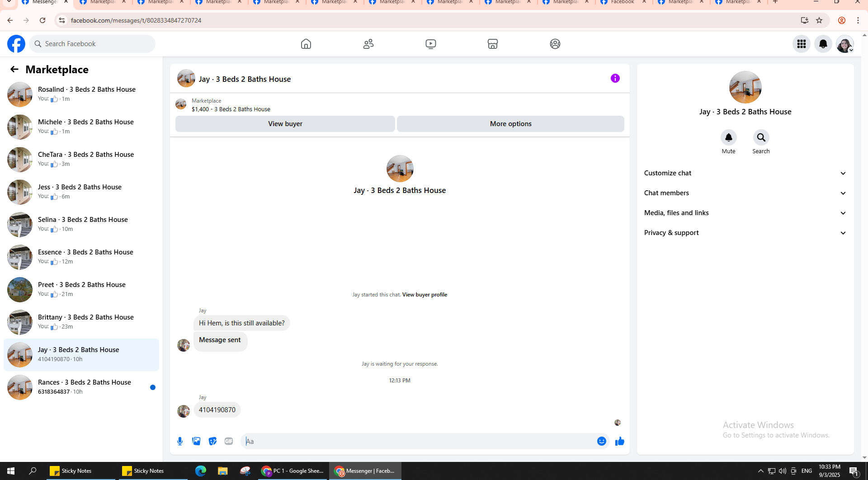Image resolution: width=868 pixels, height=480 pixels.
Task: Open the Selina conversation
Action: click(x=81, y=224)
